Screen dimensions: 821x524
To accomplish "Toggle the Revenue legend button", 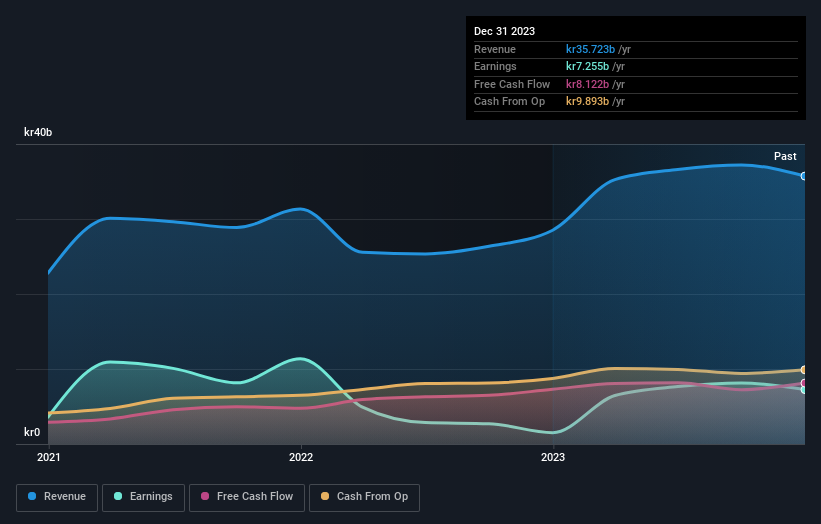I will pyautogui.click(x=57, y=497).
